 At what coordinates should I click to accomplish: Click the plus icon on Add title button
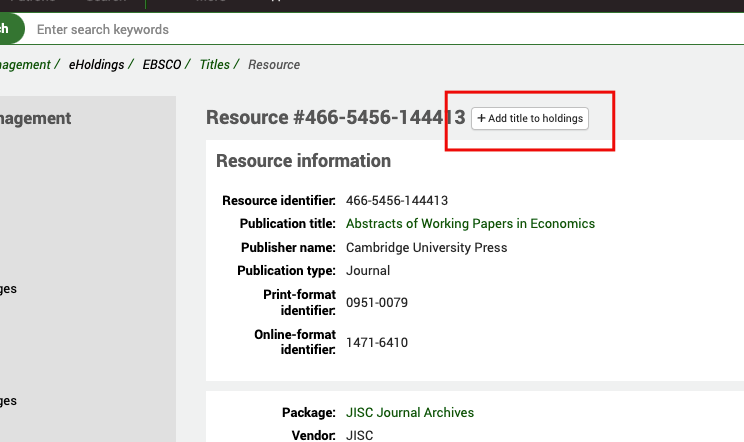(x=481, y=119)
